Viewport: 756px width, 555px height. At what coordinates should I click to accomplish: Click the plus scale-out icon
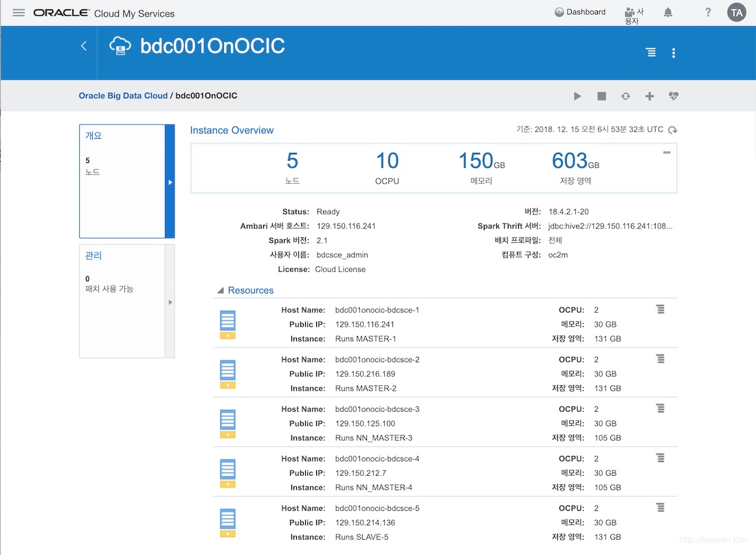point(649,96)
